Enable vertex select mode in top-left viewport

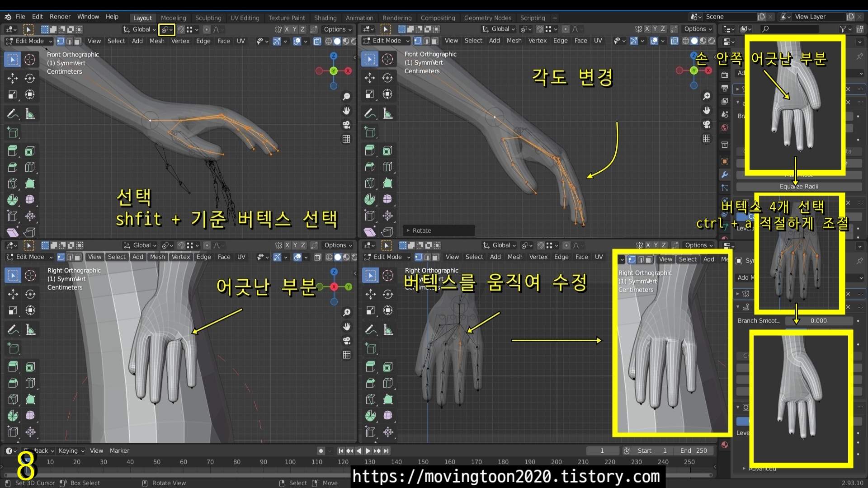coord(61,41)
